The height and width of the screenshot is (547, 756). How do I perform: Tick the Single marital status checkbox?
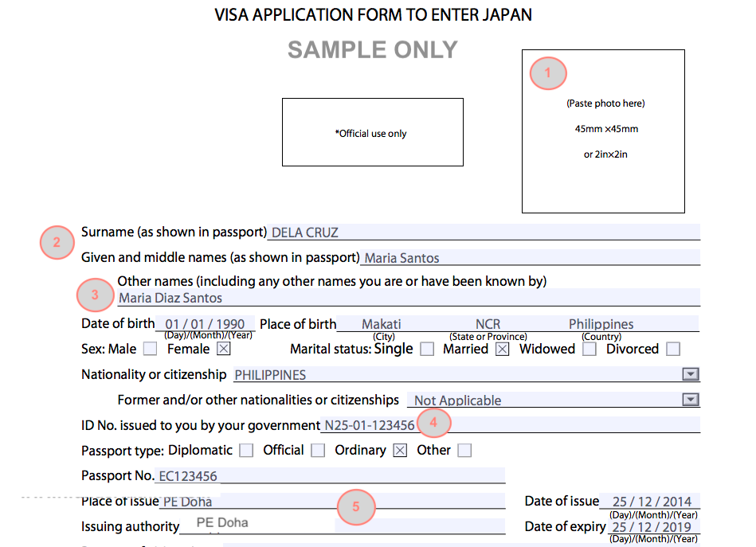(x=427, y=349)
